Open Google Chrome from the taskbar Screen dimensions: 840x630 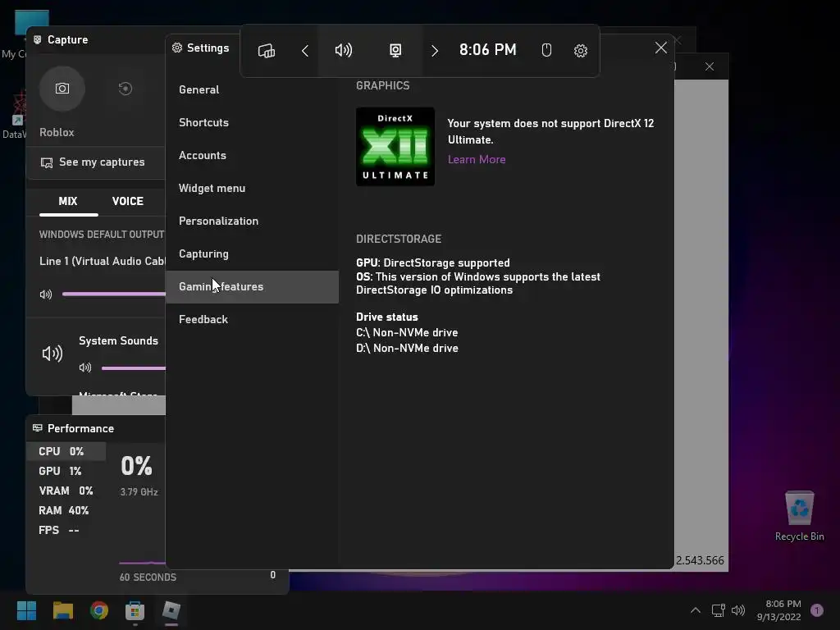pyautogui.click(x=99, y=610)
